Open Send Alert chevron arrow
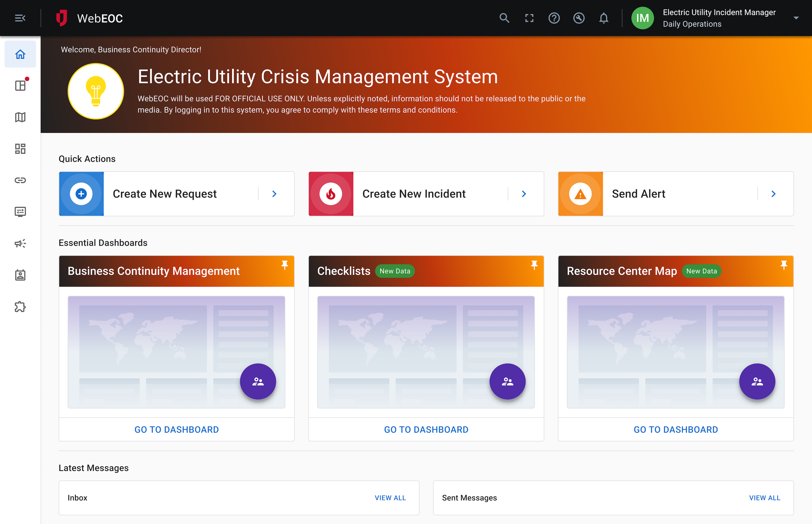The height and width of the screenshot is (524, 812). point(773,194)
